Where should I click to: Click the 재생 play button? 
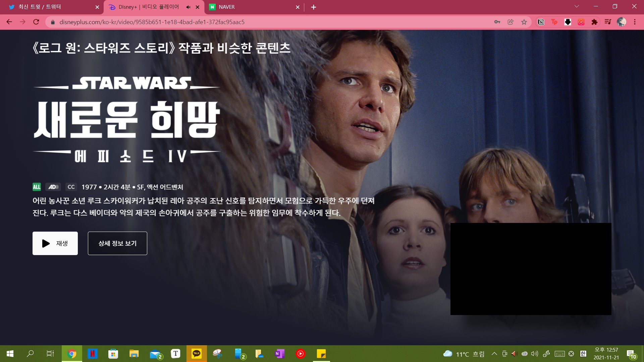click(x=55, y=243)
